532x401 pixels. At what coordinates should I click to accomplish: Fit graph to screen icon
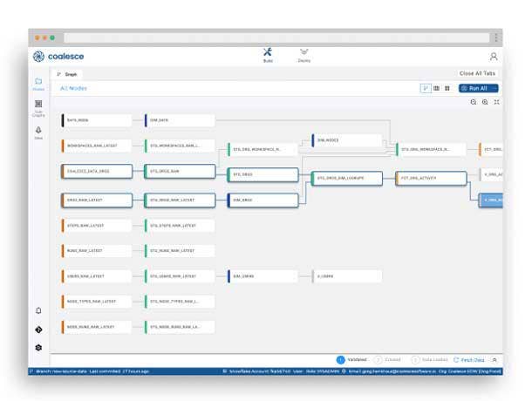point(496,102)
